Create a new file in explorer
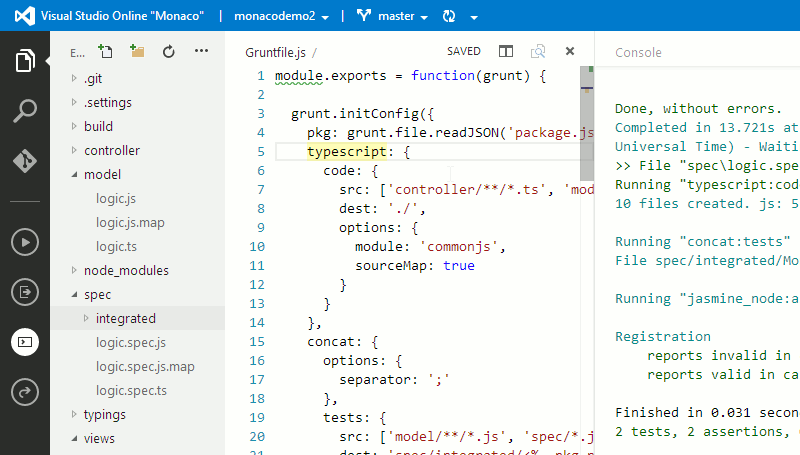The width and height of the screenshot is (800, 455). (x=106, y=51)
